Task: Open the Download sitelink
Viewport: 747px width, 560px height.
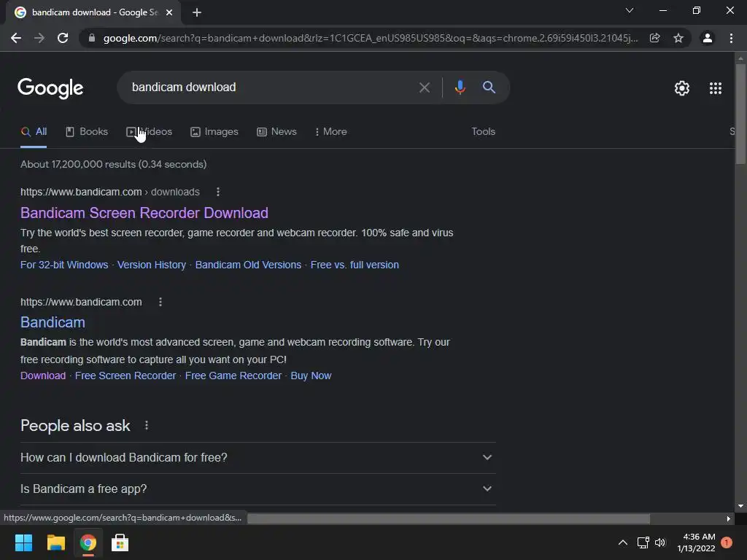Action: pyautogui.click(x=43, y=376)
